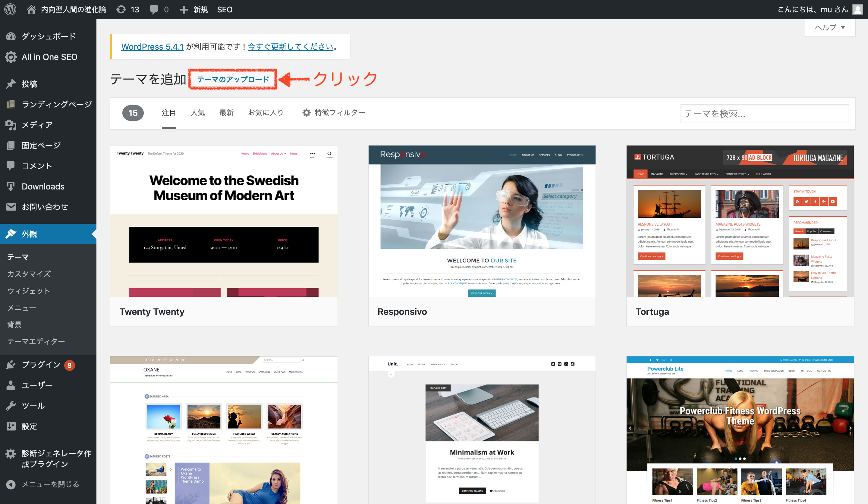Click the home icon beside the site name

[x=31, y=9]
